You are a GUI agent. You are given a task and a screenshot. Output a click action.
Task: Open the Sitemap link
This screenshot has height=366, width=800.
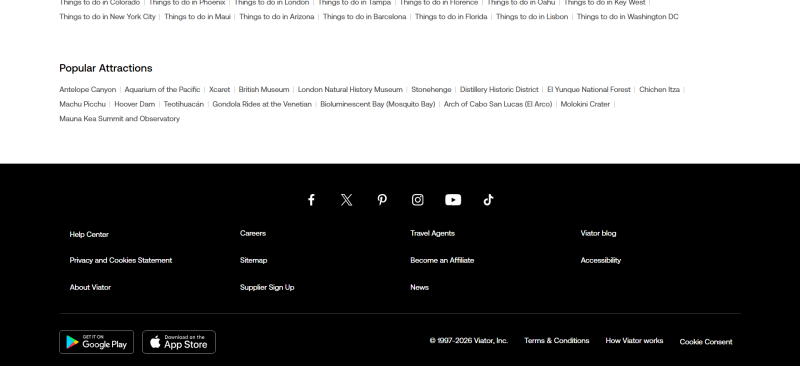tap(253, 260)
